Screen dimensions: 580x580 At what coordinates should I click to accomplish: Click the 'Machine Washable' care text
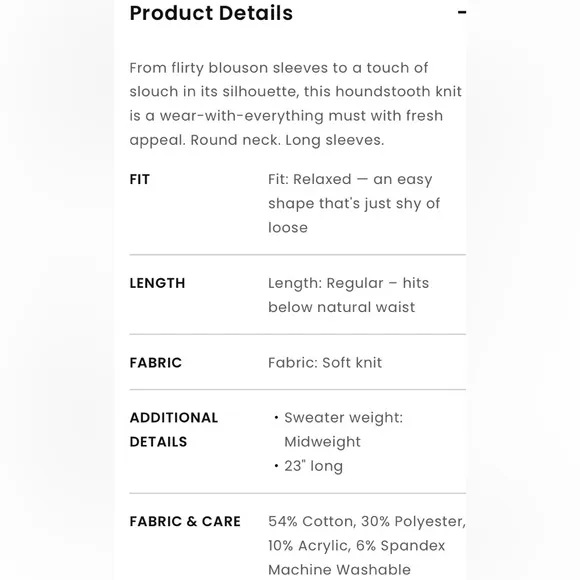[x=340, y=570]
